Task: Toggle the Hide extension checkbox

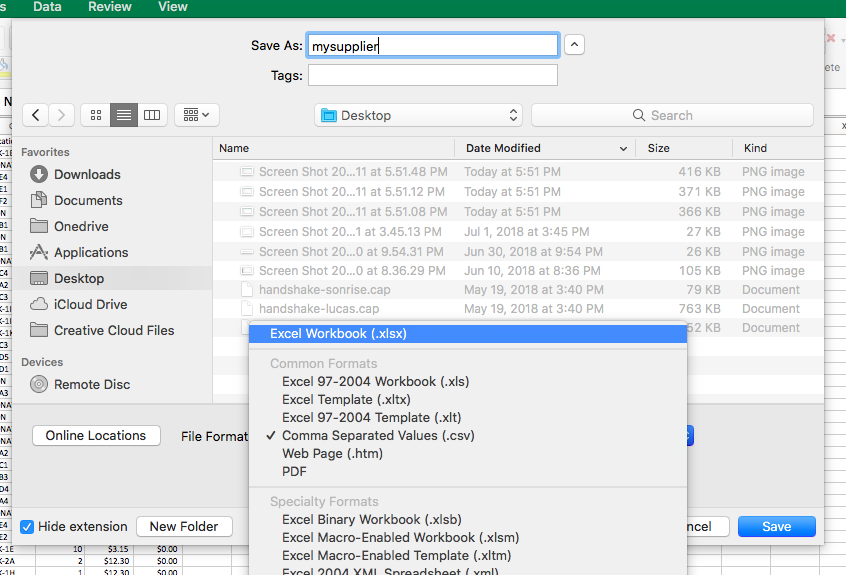Action: [27, 526]
